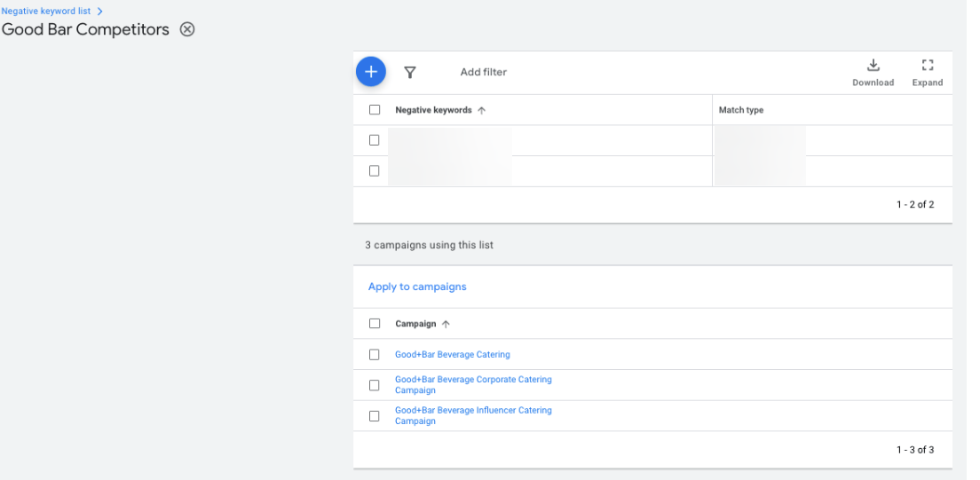Tick the Influencer Catering Campaign checkbox
The height and width of the screenshot is (480, 980).
pyautogui.click(x=375, y=416)
